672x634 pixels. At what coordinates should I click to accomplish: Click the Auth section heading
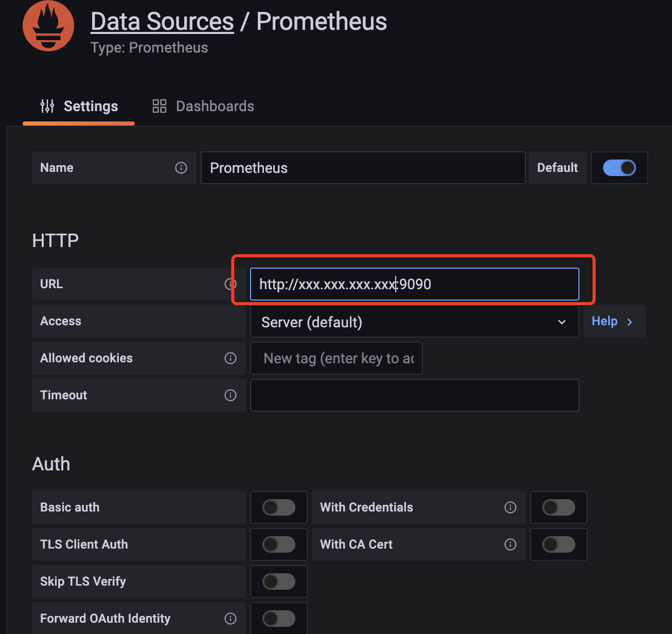point(51,464)
